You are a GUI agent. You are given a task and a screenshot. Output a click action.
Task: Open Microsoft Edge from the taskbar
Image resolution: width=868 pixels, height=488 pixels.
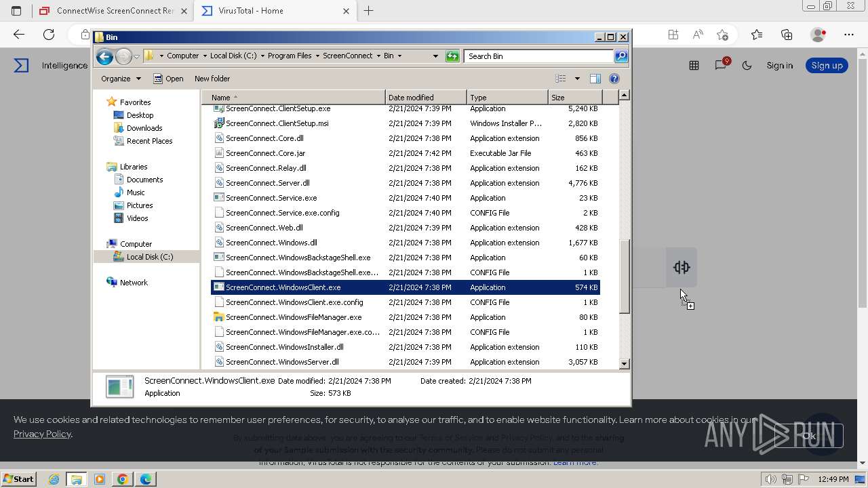pos(145,479)
